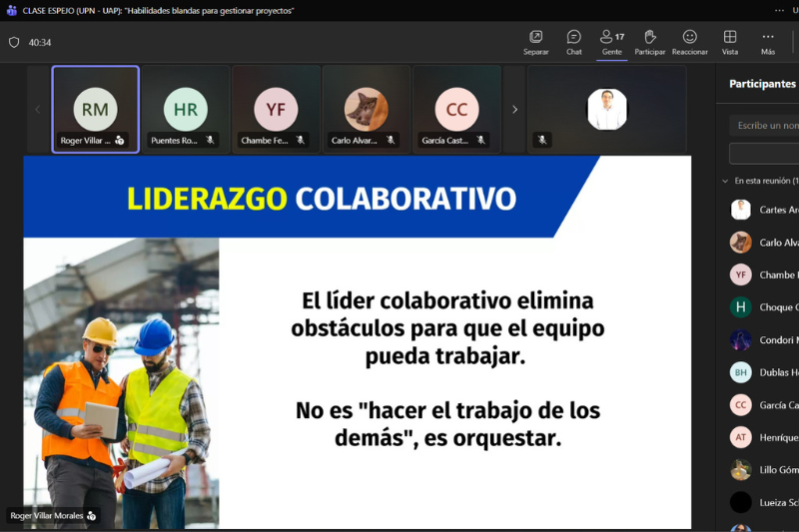799x532 pixels.
Task: Open the meeting Chat panel
Action: (573, 42)
